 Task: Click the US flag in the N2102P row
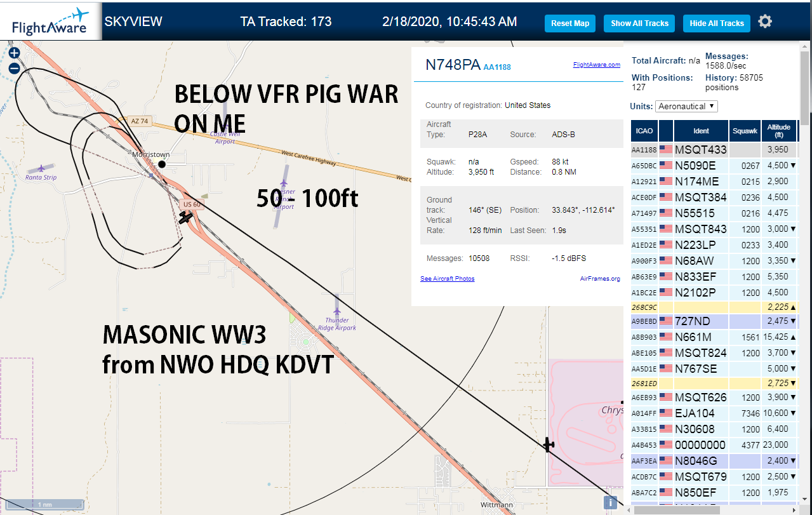[666, 293]
